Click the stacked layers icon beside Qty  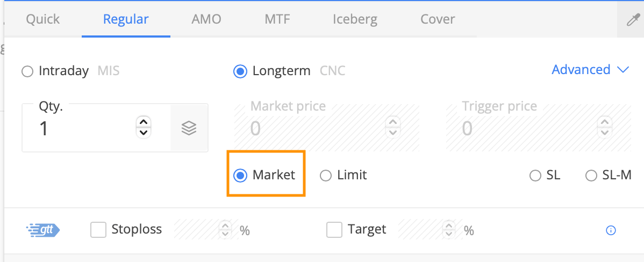[x=189, y=129]
